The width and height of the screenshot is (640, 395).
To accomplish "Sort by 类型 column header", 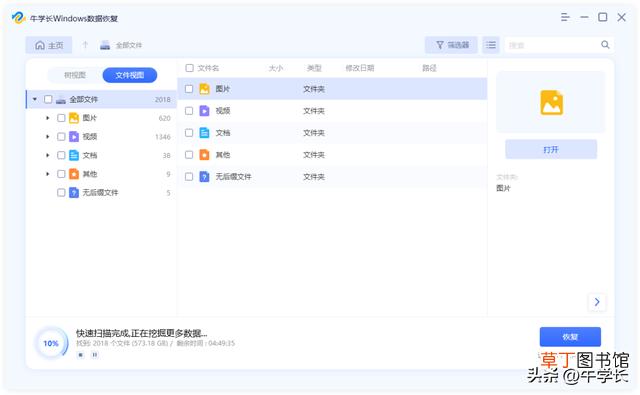I will [x=314, y=68].
